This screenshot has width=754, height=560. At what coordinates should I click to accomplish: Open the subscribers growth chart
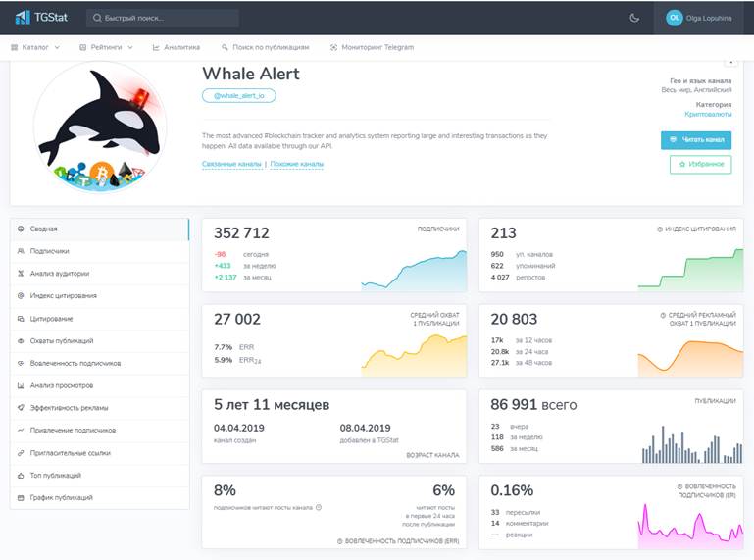tap(414, 270)
